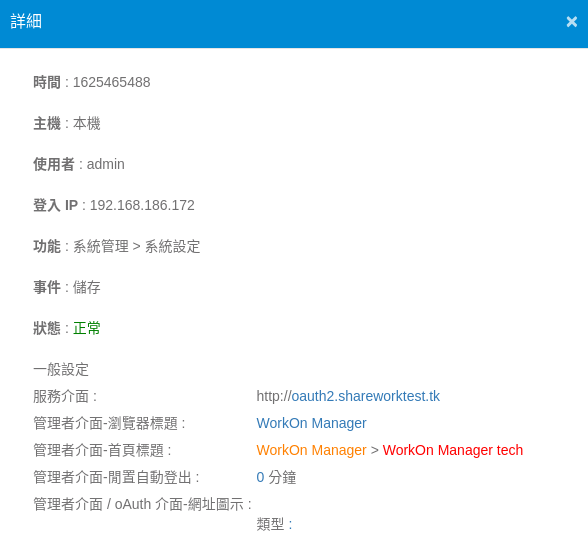Close the 詳細 dialog with the X icon

point(572,22)
